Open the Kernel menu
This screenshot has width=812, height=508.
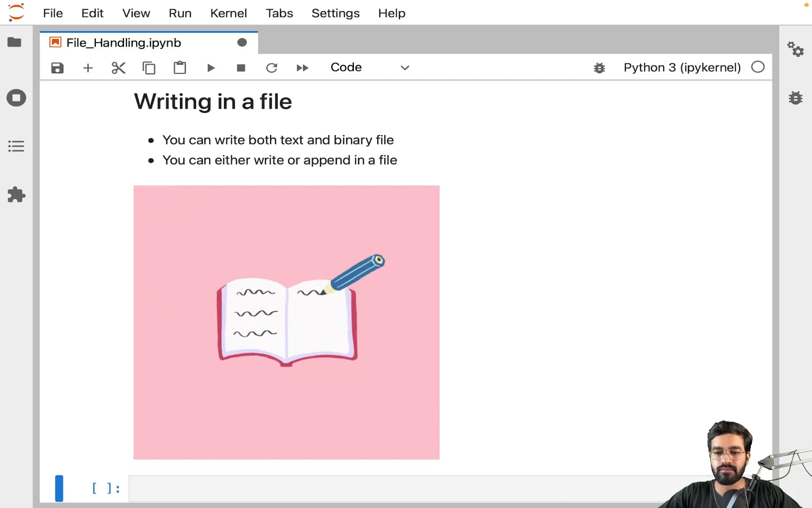coord(228,13)
